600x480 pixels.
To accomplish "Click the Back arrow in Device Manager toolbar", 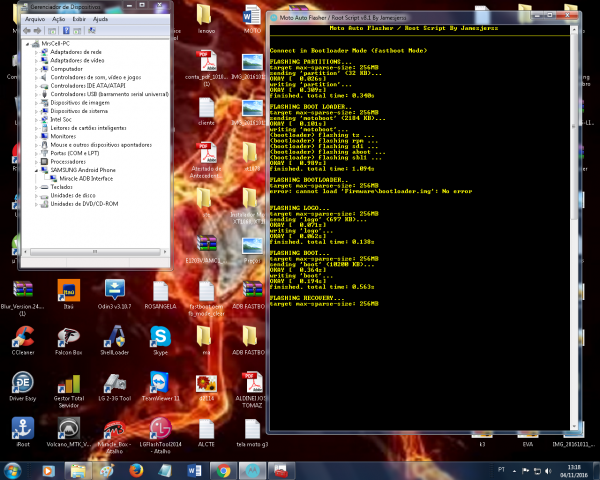I will (x=27, y=31).
